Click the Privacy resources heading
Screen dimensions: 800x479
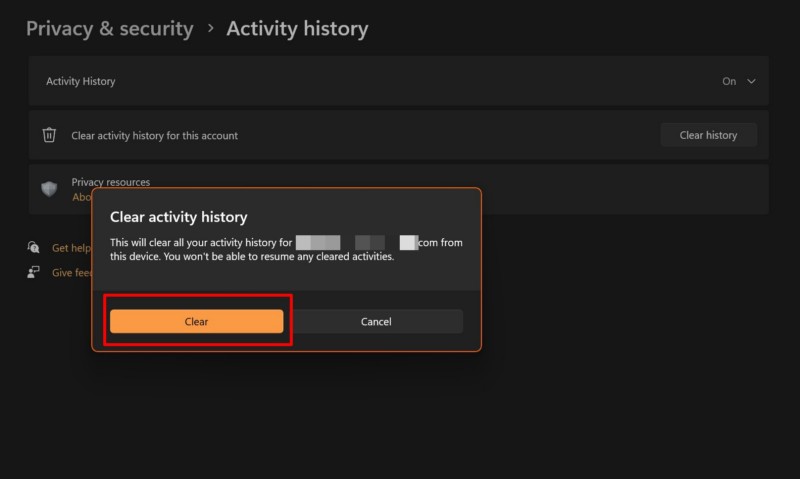click(111, 183)
